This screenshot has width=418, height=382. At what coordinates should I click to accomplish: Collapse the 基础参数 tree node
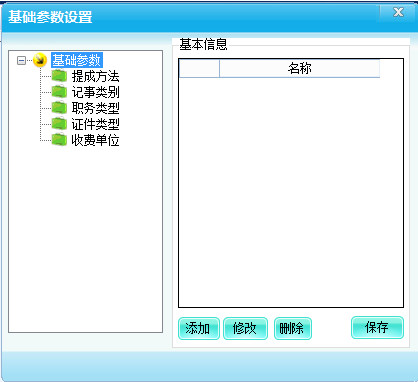click(21, 61)
